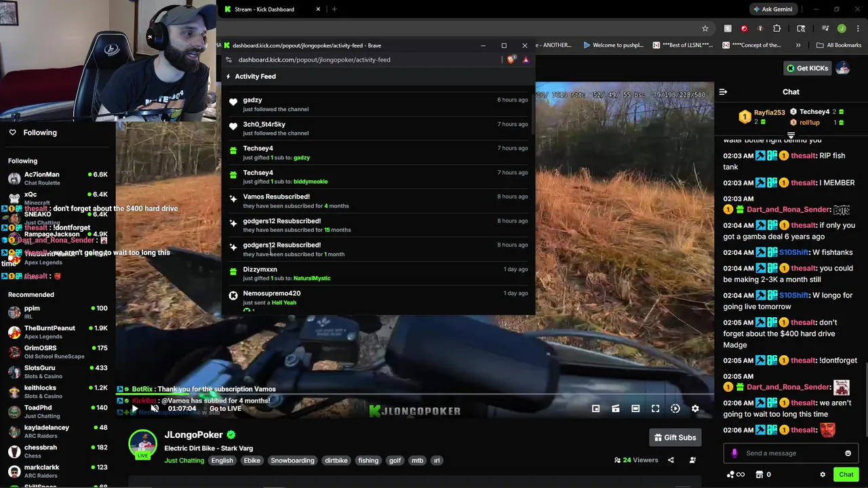This screenshot has height=488, width=868.
Task: Click NaturalMystic in the activity feed
Action: (x=312, y=279)
